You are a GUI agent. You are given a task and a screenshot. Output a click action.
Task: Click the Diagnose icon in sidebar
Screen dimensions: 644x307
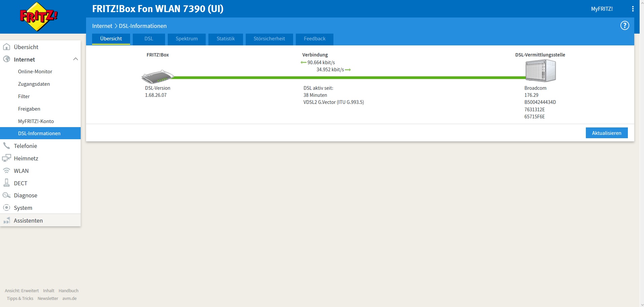tap(6, 195)
